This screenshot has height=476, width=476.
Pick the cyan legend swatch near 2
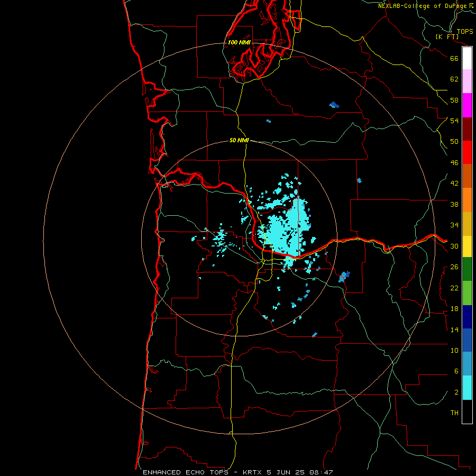[x=467, y=388]
